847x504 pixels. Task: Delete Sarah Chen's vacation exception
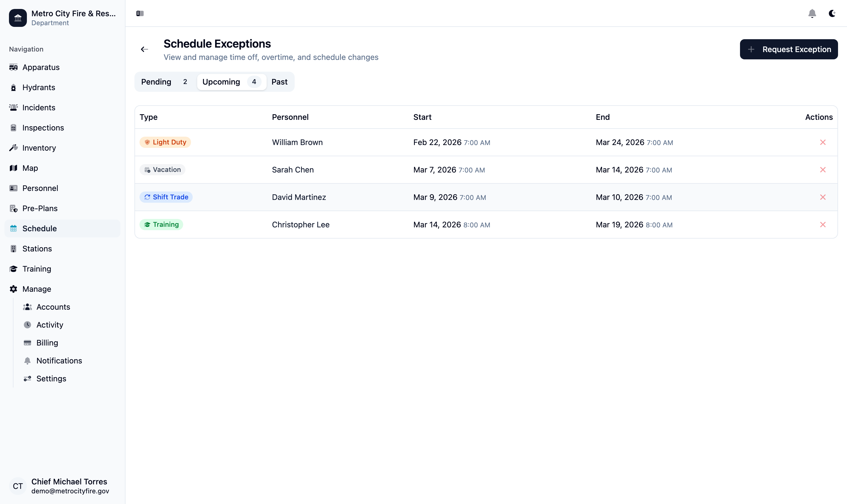click(x=823, y=169)
